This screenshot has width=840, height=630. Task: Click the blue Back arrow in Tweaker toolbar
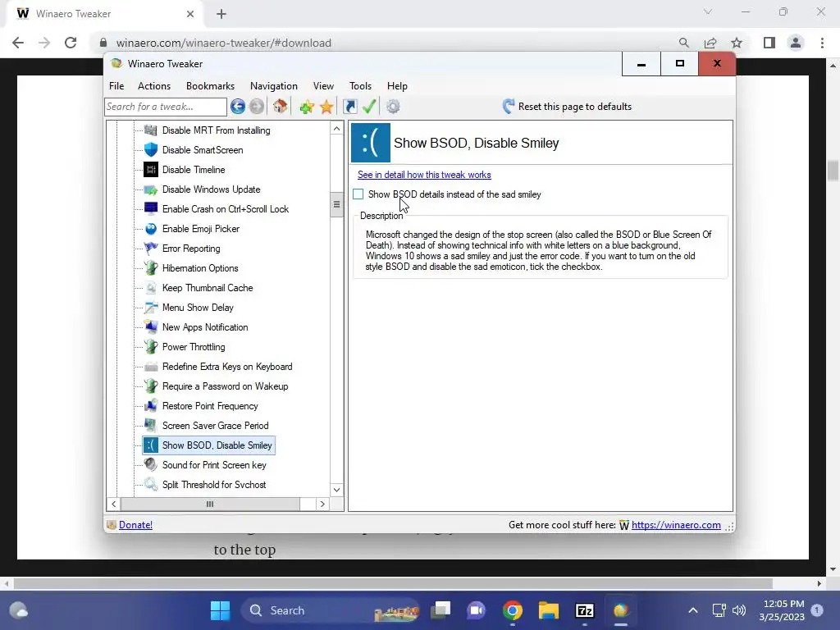coord(238,107)
